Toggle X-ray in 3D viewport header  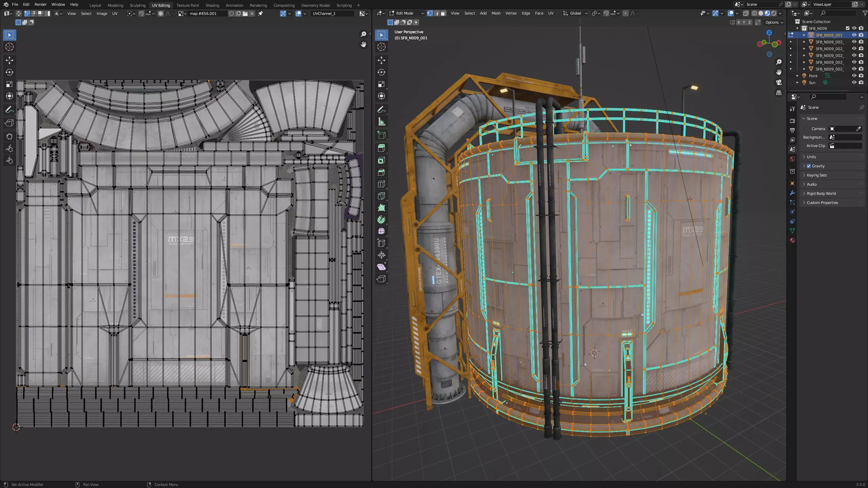click(746, 13)
